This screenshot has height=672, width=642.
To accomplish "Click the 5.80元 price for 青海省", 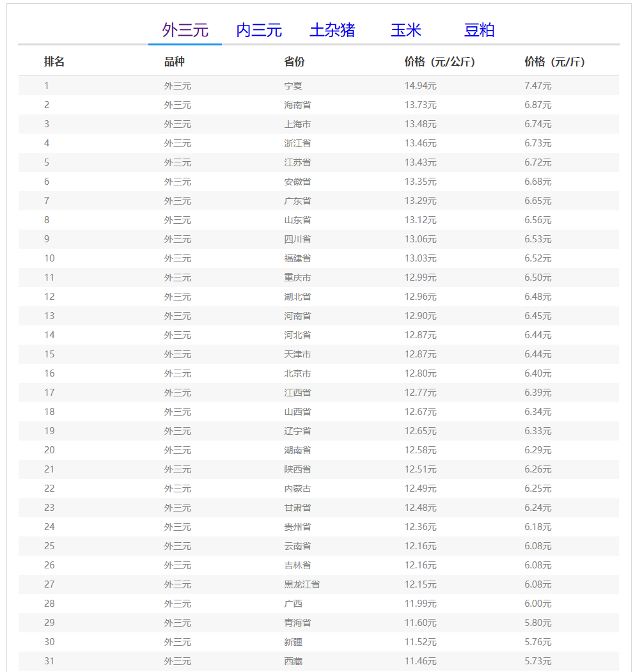I will point(538,623).
